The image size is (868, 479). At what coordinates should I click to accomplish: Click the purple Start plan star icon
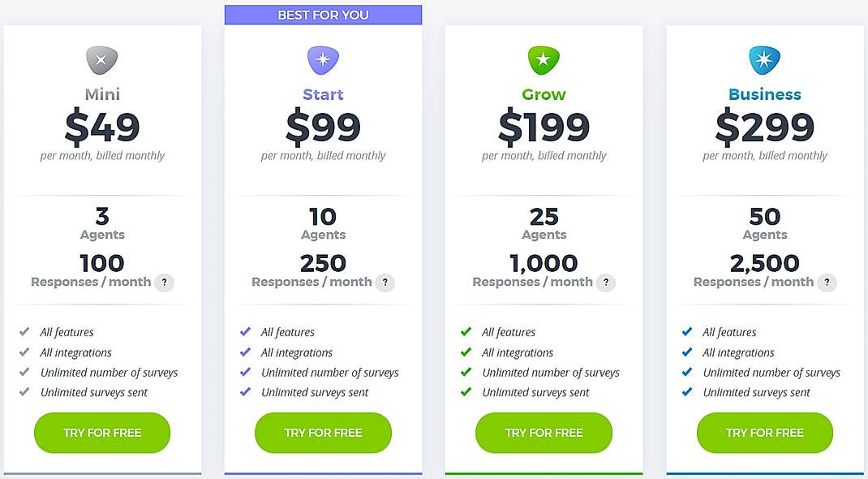(x=323, y=60)
